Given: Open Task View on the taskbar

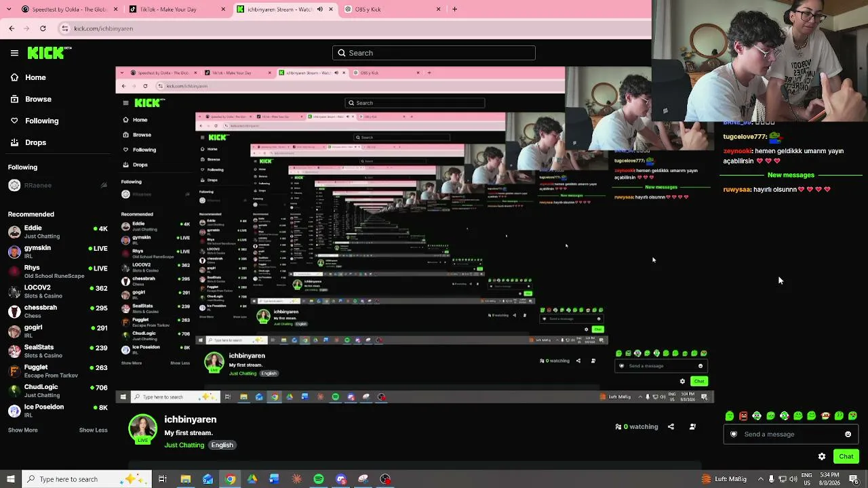Looking at the screenshot, I should point(163,479).
